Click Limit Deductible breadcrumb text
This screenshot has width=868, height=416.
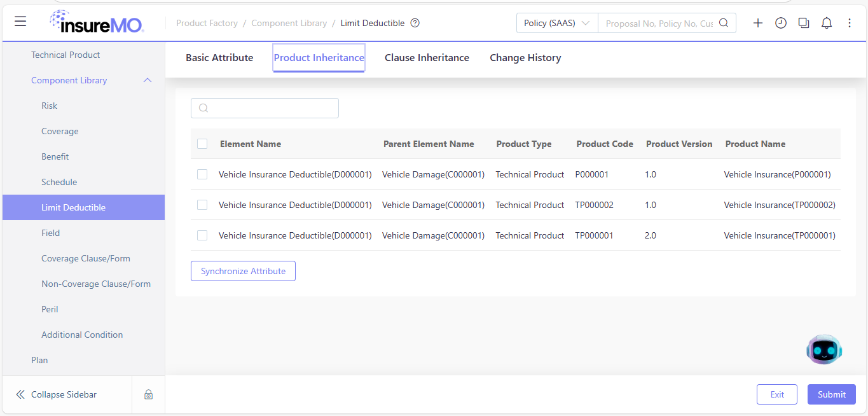pos(373,23)
